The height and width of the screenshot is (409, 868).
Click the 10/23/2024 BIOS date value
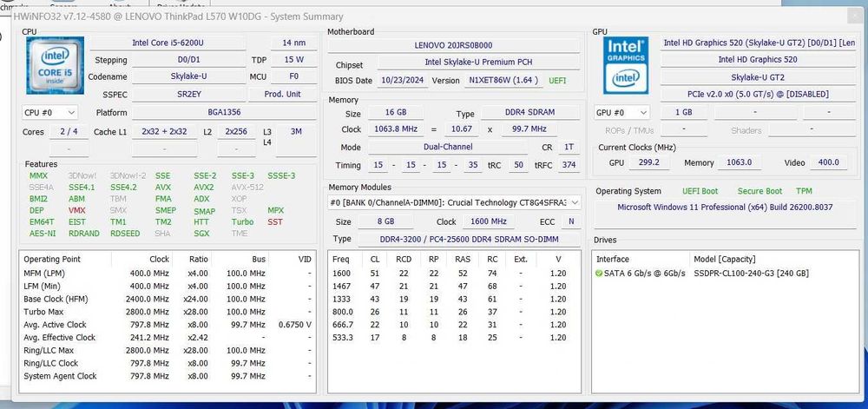[403, 80]
